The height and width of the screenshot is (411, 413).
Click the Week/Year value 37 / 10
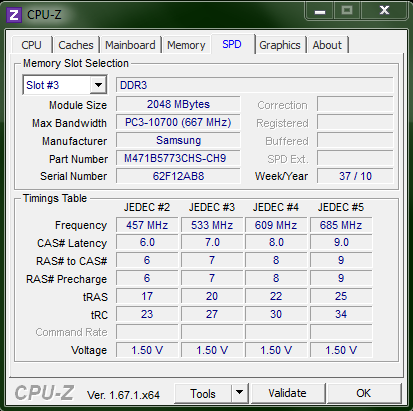355,176
